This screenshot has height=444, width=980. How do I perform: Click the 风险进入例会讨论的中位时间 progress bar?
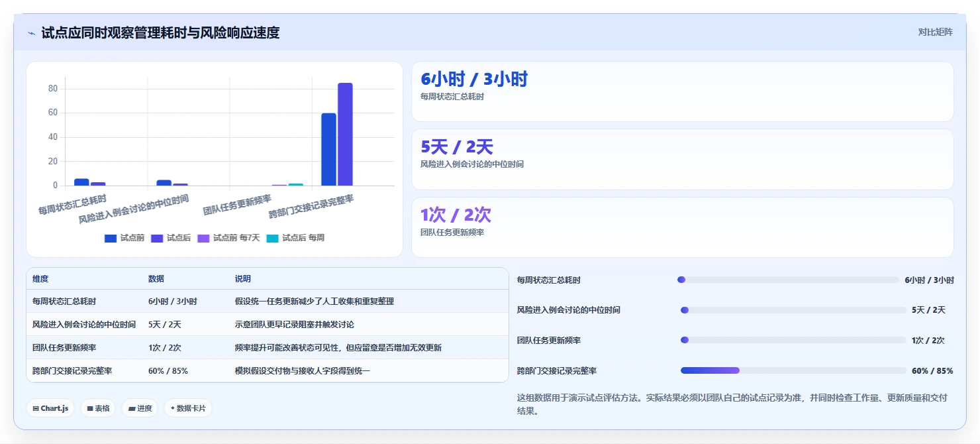(x=793, y=310)
